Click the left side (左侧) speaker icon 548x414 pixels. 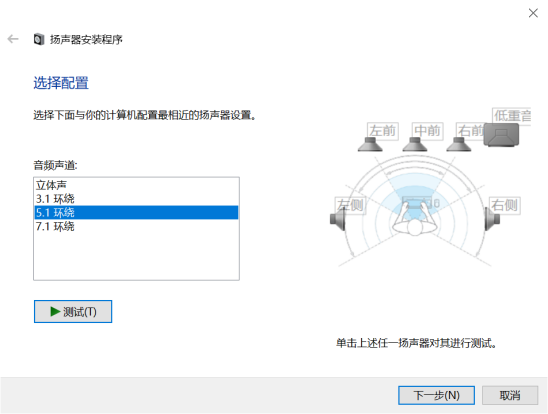point(338,220)
